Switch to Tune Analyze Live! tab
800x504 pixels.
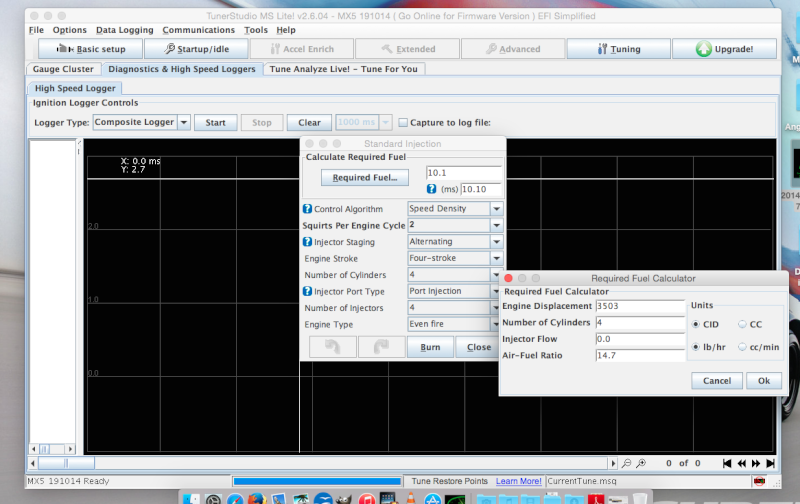click(343, 69)
